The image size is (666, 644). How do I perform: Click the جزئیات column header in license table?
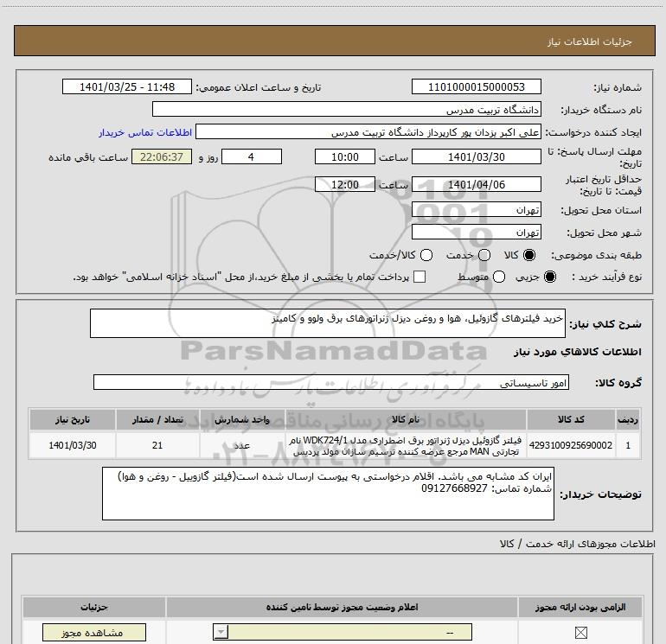click(x=94, y=607)
